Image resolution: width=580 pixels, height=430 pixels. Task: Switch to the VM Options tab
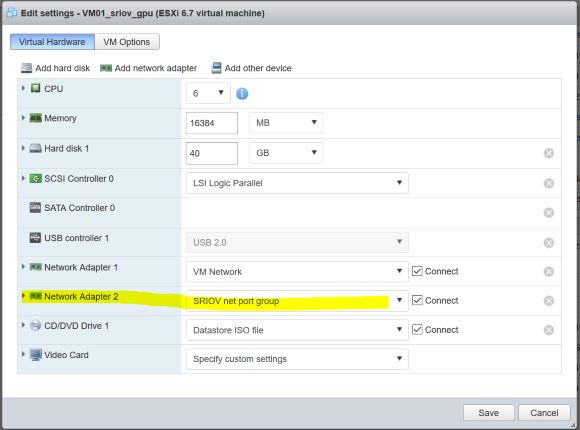[127, 42]
